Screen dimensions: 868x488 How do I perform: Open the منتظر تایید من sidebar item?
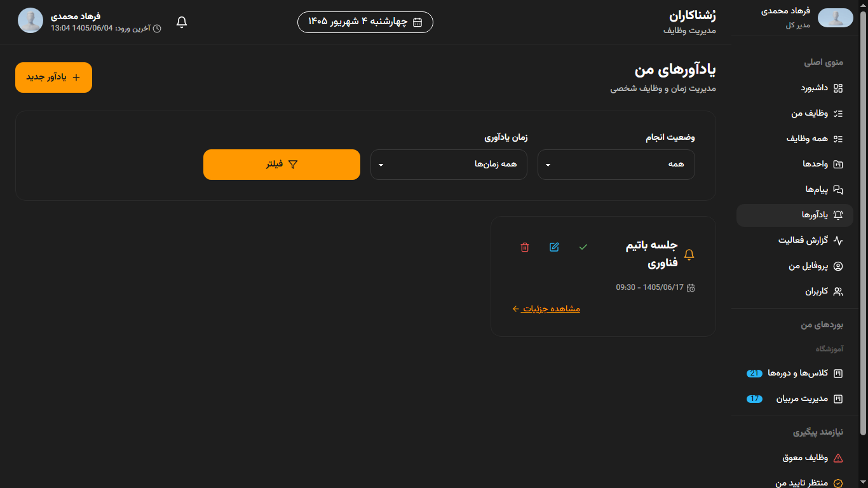(795, 483)
